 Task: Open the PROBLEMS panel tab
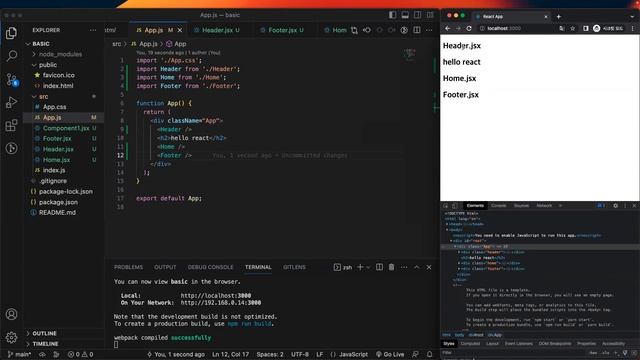tap(129, 267)
